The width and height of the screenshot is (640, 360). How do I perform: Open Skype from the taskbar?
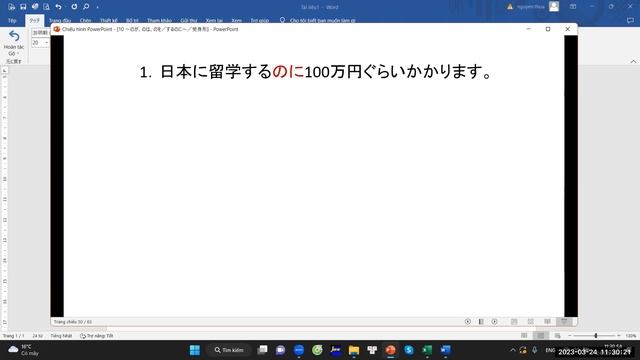(409, 350)
